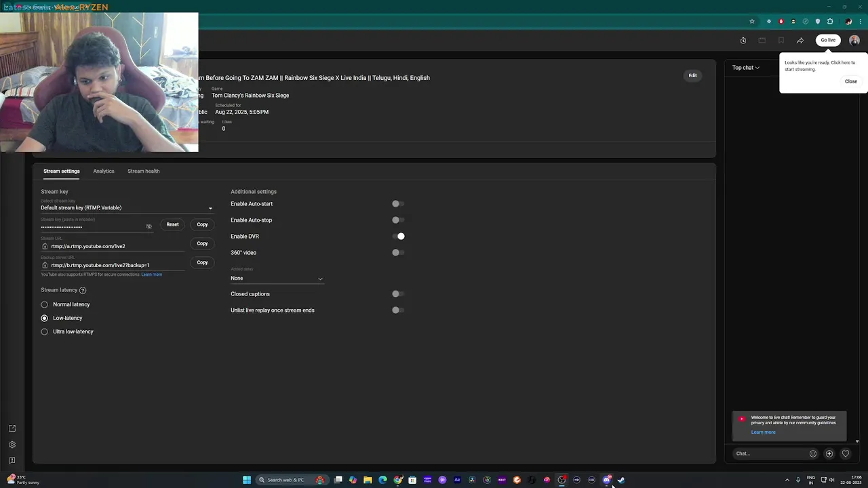Open the Chrome extensions puzzle icon
Screen dimensions: 868x488
[x=830, y=22]
